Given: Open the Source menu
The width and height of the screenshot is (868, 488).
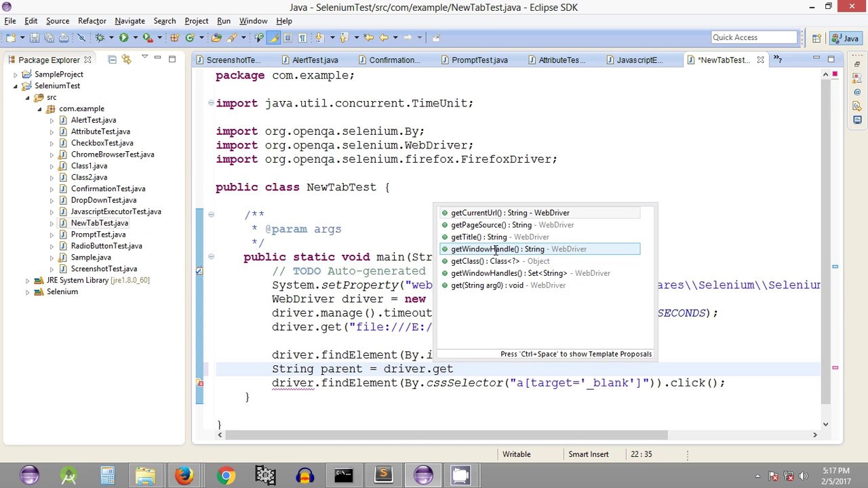Looking at the screenshot, I should (58, 21).
